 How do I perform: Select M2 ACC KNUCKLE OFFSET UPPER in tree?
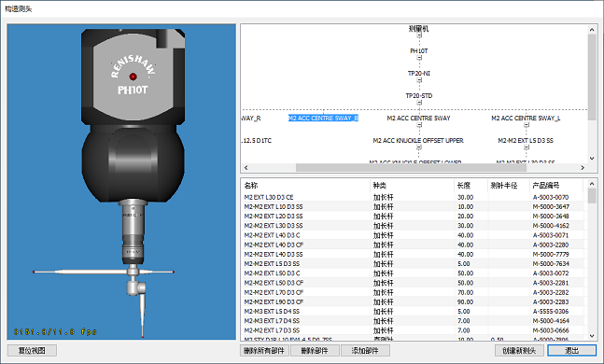[x=418, y=141]
